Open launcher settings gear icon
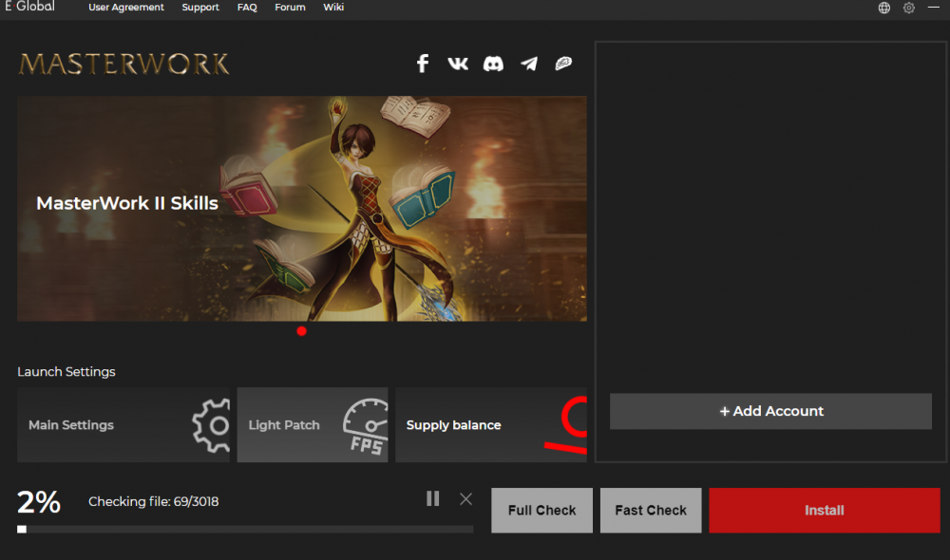Viewport: 950px width, 560px height. tap(909, 8)
